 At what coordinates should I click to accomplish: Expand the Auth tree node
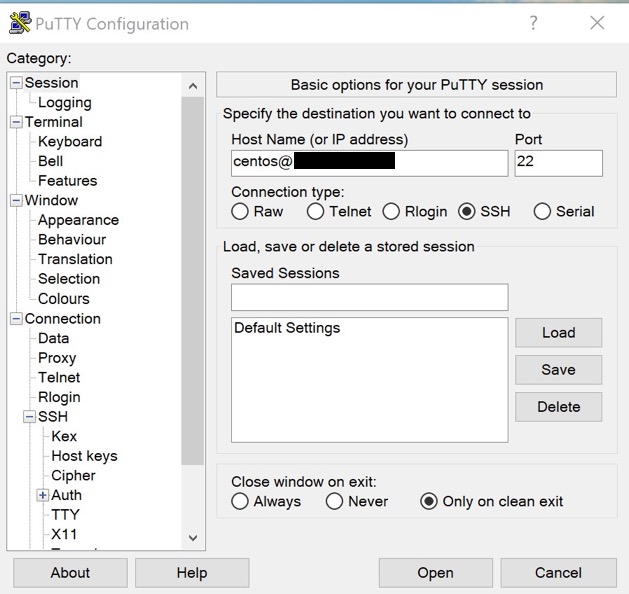43,495
